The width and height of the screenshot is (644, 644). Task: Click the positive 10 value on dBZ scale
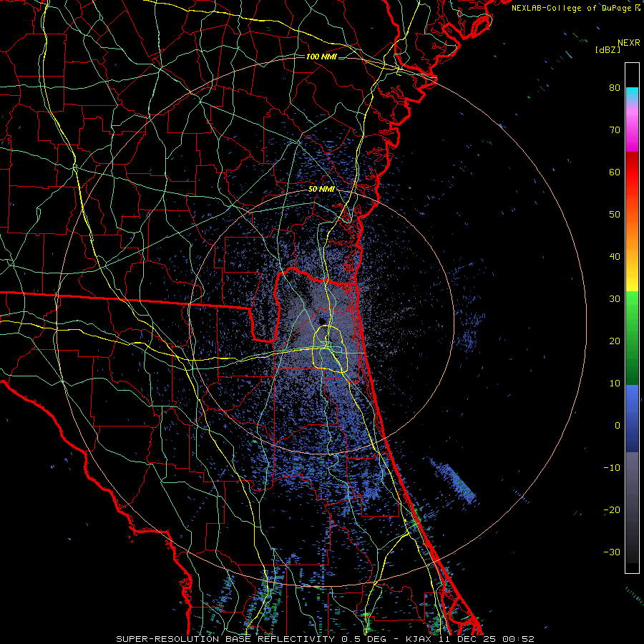tap(615, 384)
